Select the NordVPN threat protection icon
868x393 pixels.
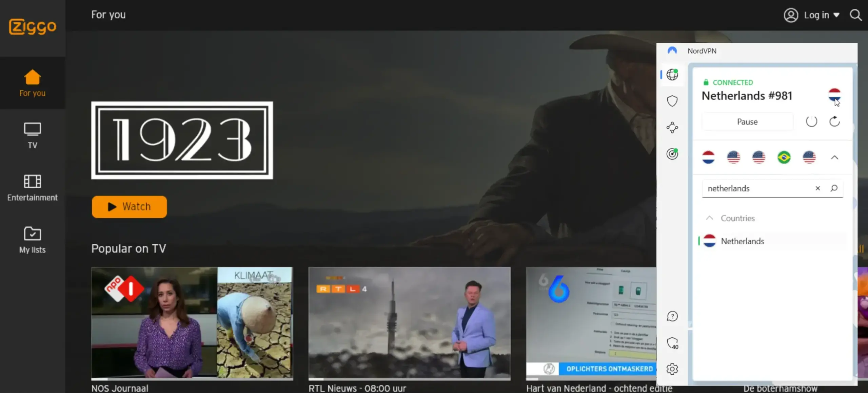[x=673, y=101]
